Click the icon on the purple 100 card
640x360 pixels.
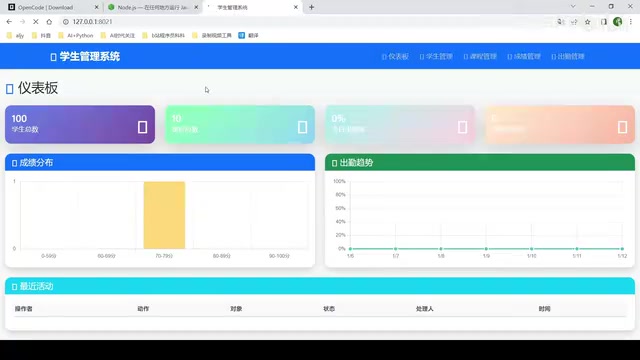pyautogui.click(x=142, y=127)
